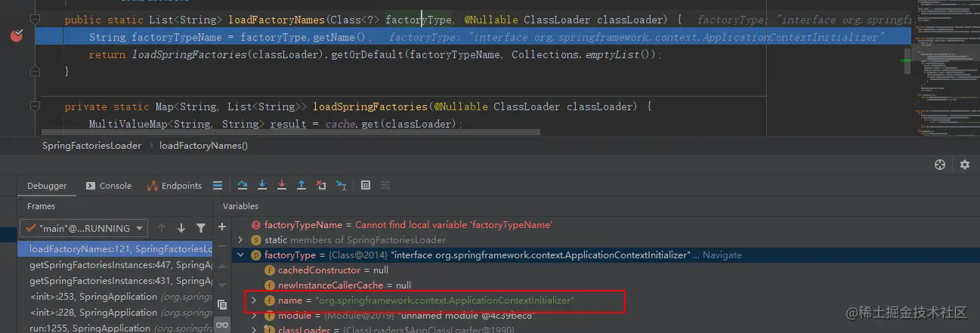This screenshot has width=980, height=333.
Task: Click loadFactoryNames() in the breadcrumb
Action: pyautogui.click(x=203, y=146)
